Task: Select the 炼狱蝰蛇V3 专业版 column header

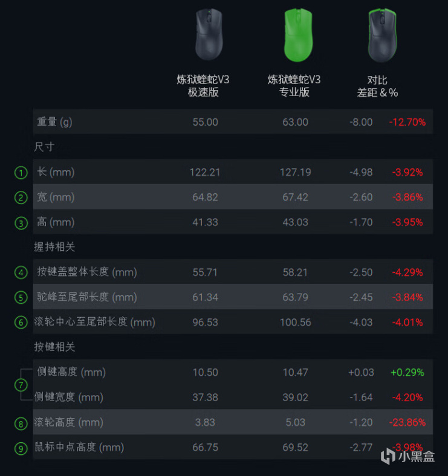Action: (x=294, y=86)
